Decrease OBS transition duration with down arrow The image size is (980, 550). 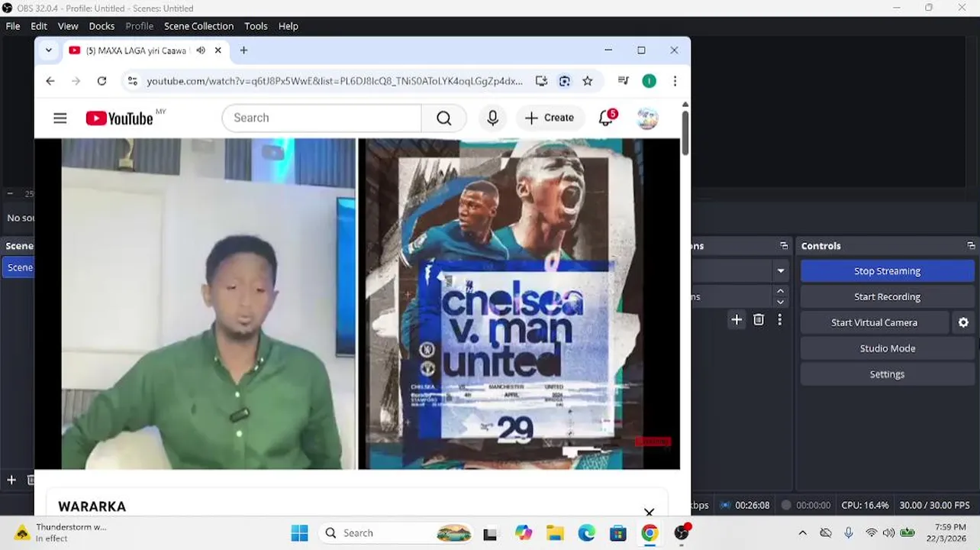click(780, 302)
